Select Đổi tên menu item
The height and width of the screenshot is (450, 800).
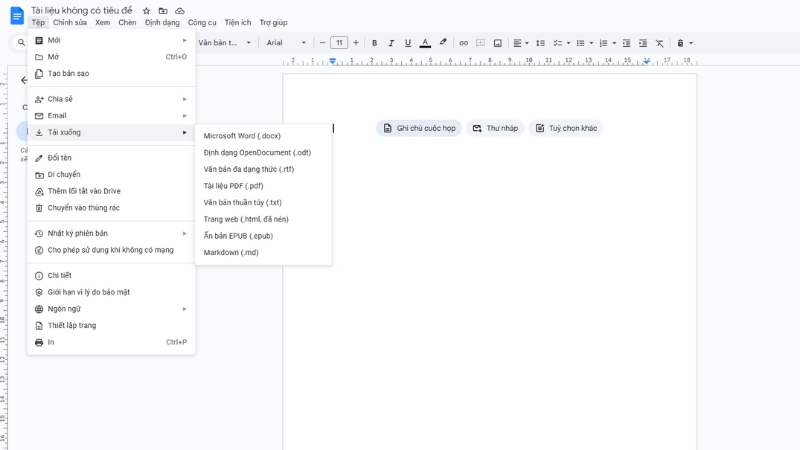point(111,158)
